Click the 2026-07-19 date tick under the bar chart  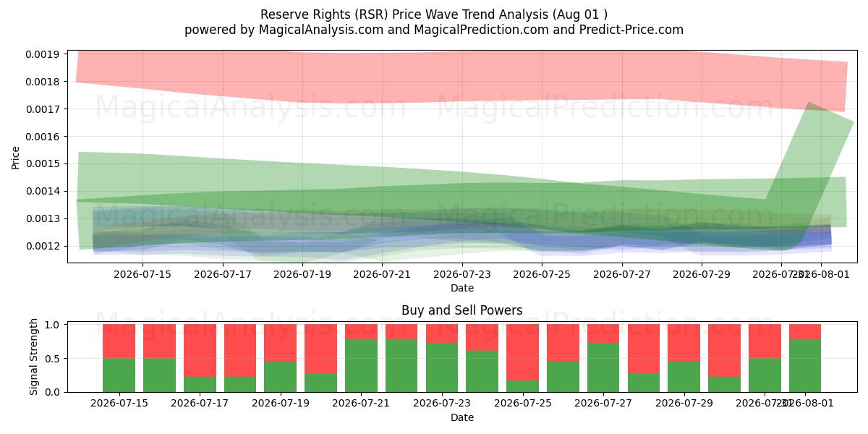click(281, 404)
